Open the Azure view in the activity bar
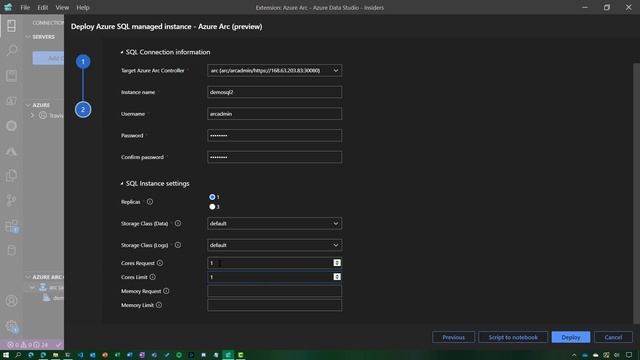640x360 pixels. tap(11, 151)
